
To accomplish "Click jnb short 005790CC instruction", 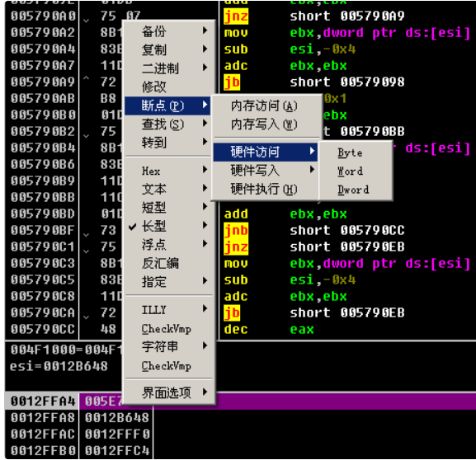I will (313, 230).
